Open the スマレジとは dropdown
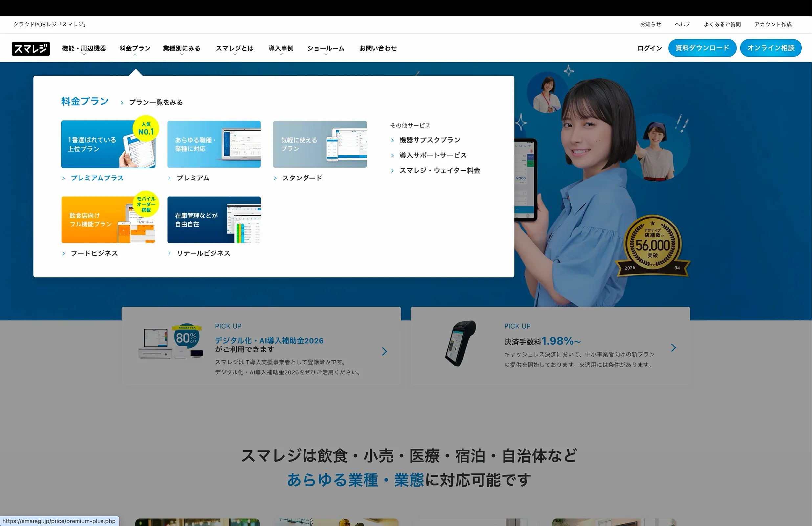Image resolution: width=812 pixels, height=526 pixels. click(235, 49)
